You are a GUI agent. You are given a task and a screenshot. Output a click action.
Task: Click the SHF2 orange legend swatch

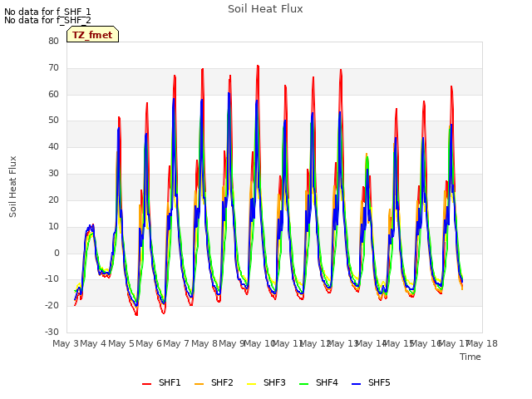[199, 383]
